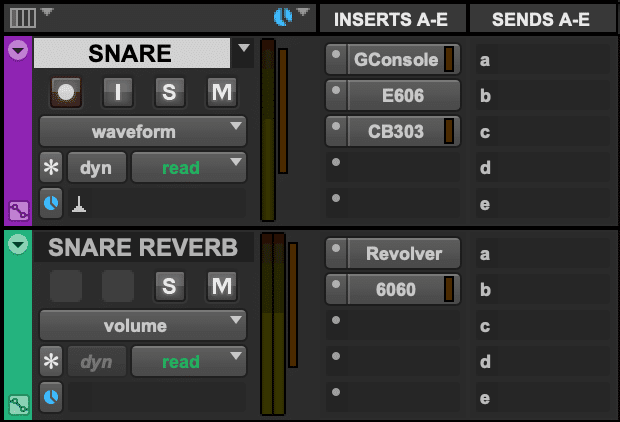Click the timebase clock icon on SNARE REVERB track
This screenshot has width=620, height=422.
(x=51, y=398)
